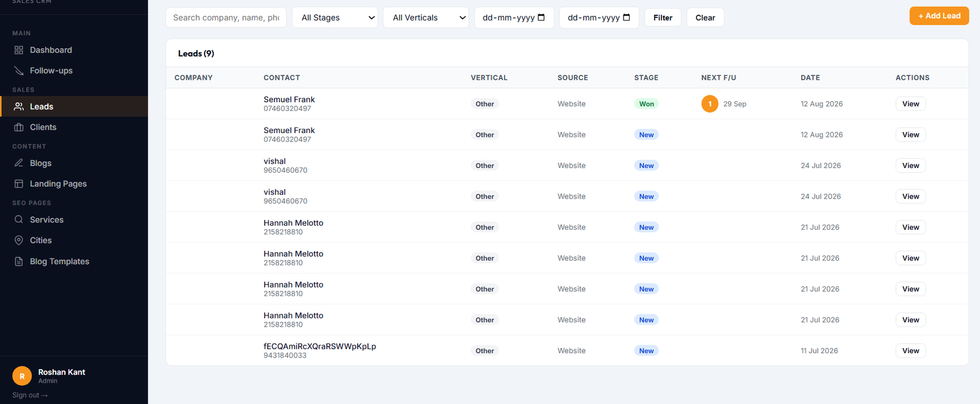
Task: Open Dashboard in the sidebar
Action: pos(73,50)
